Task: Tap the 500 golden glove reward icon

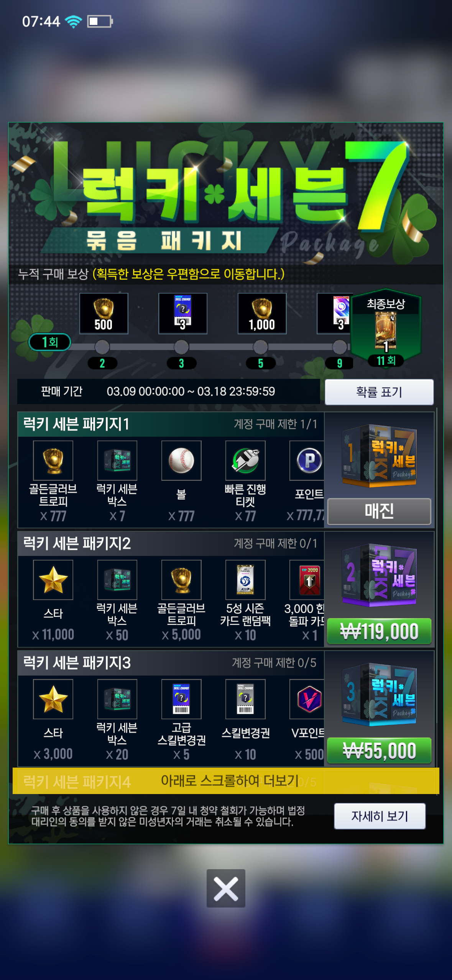Action: (104, 313)
